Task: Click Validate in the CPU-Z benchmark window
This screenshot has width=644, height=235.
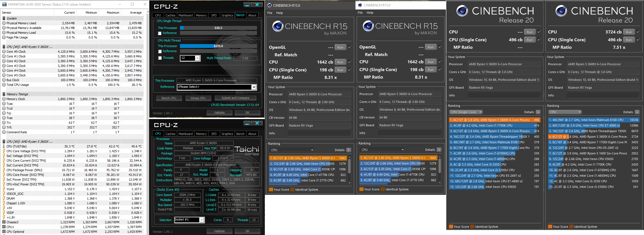Action: [x=219, y=113]
